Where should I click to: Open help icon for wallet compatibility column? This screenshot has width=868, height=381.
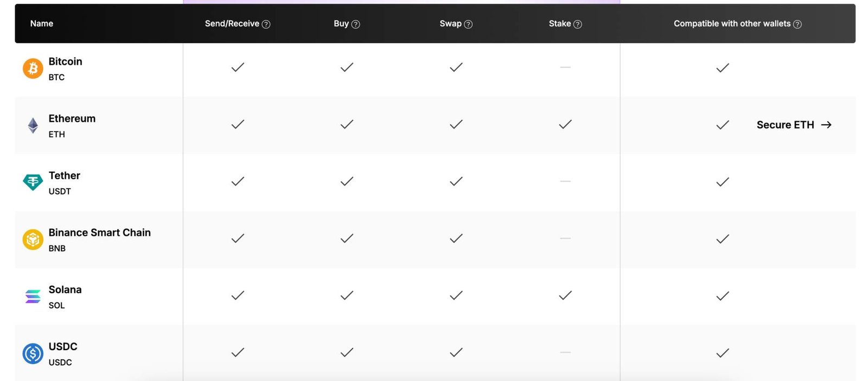click(797, 24)
